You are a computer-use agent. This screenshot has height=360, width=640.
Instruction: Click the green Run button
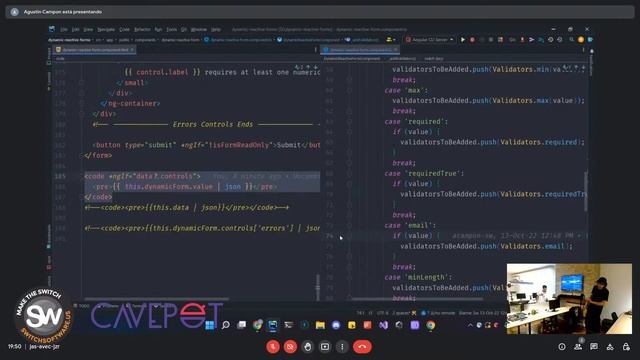[463, 40]
